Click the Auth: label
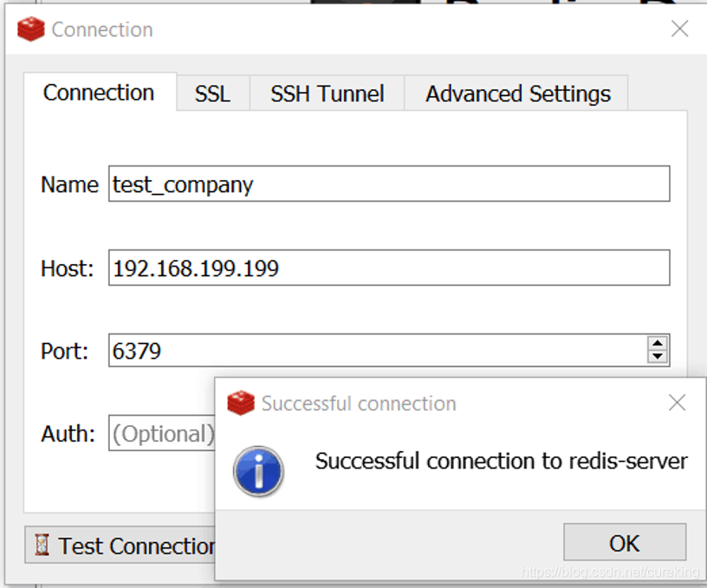707x588 pixels. [68, 434]
